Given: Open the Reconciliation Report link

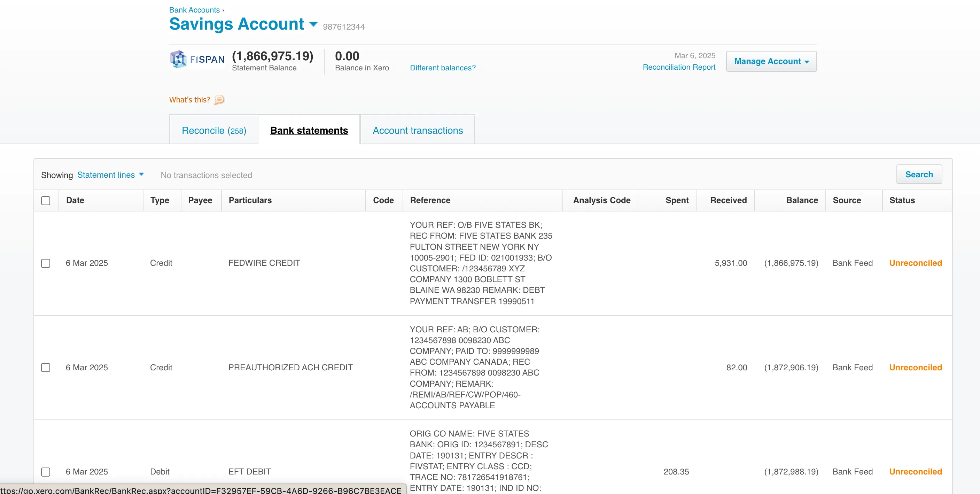Looking at the screenshot, I should point(679,67).
